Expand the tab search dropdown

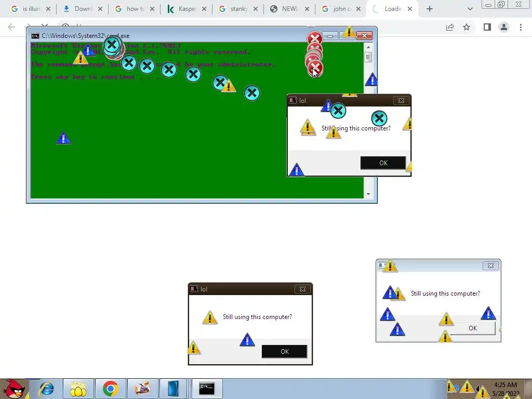(470, 9)
